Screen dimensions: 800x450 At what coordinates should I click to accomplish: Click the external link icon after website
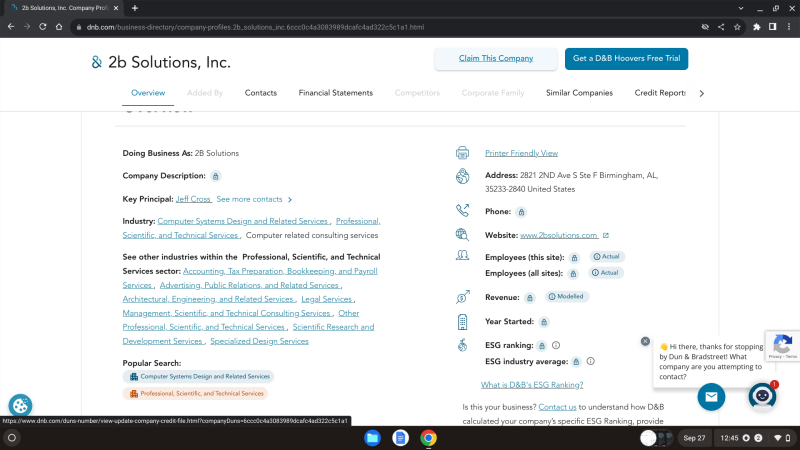[x=606, y=235]
